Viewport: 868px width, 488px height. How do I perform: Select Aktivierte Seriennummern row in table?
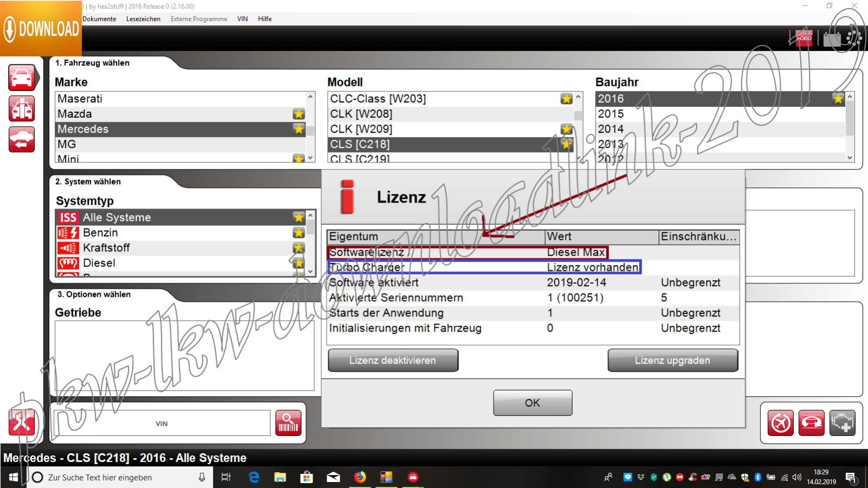click(x=533, y=298)
